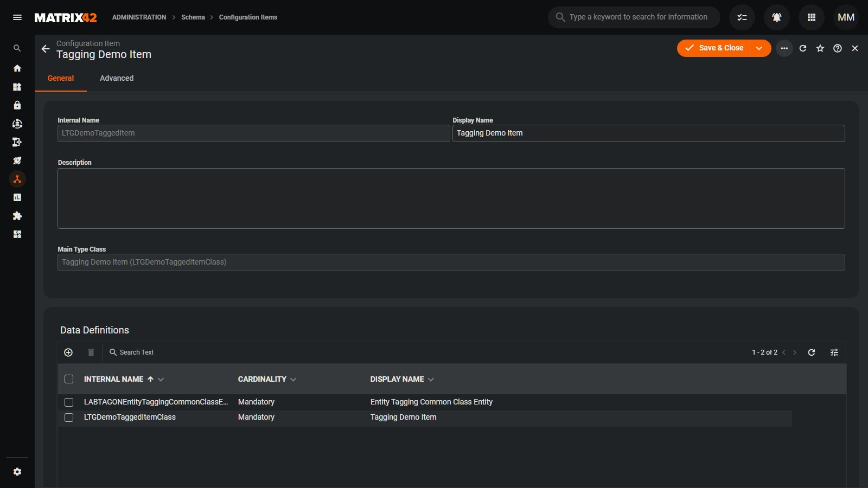Open grid column settings icon

[x=834, y=352]
